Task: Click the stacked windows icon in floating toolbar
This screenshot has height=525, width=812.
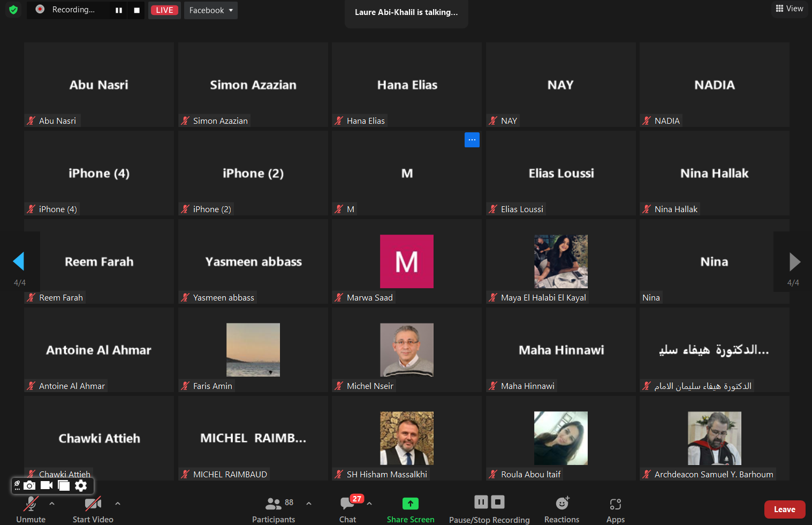Action: [x=64, y=485]
